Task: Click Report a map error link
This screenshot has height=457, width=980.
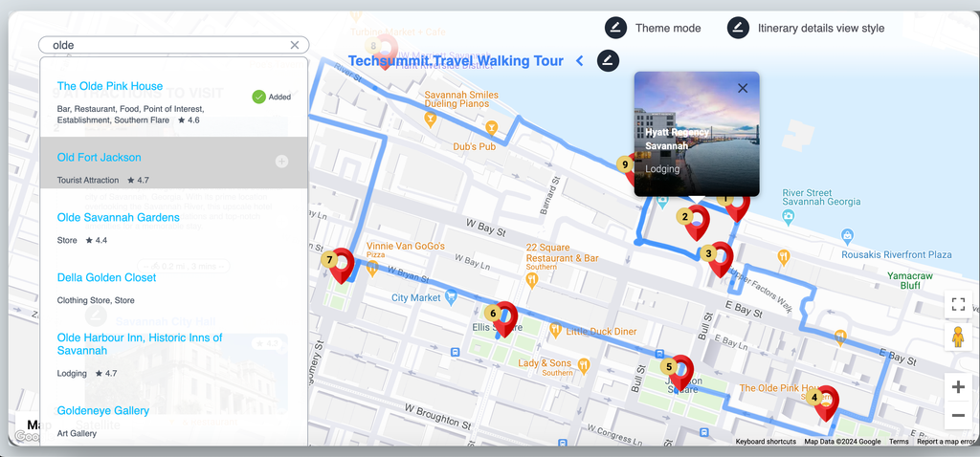Action: click(x=947, y=442)
